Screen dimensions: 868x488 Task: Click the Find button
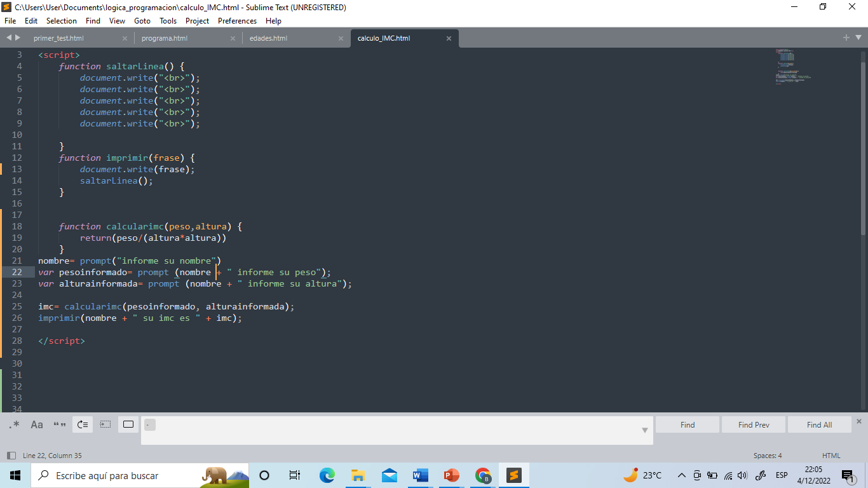[x=688, y=424]
